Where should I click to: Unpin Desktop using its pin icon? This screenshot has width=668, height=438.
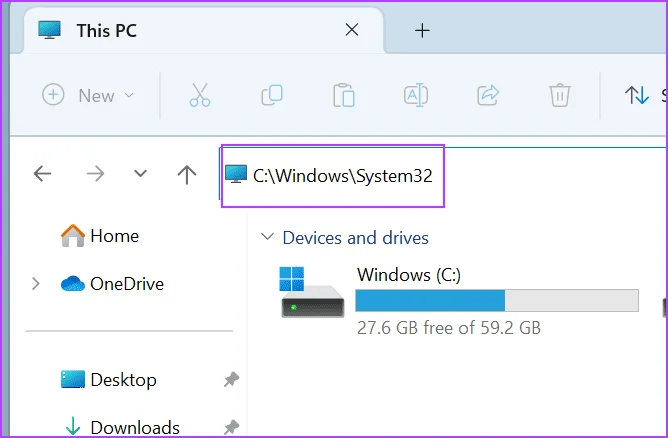click(x=231, y=379)
